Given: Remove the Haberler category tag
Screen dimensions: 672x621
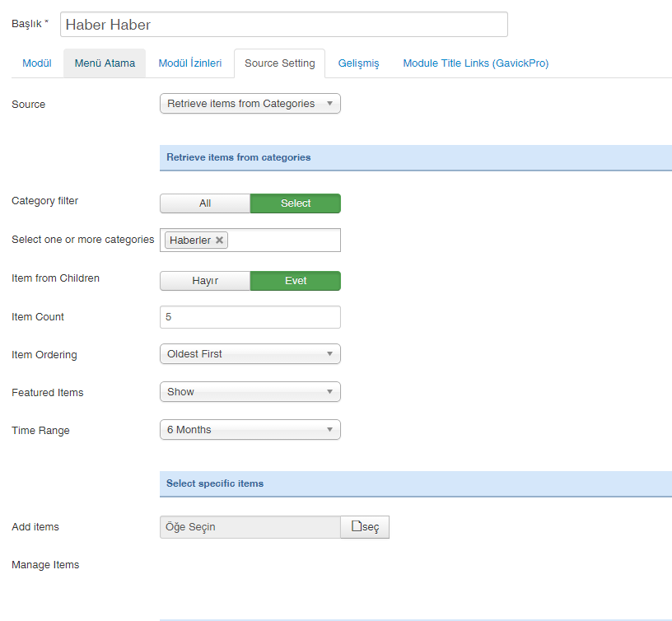Looking at the screenshot, I should tap(220, 240).
